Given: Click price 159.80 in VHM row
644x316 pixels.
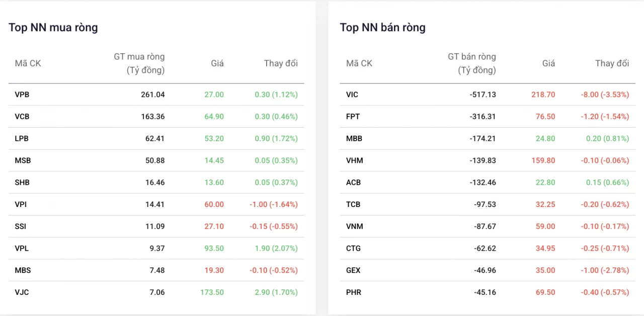Looking at the screenshot, I should point(543,161).
